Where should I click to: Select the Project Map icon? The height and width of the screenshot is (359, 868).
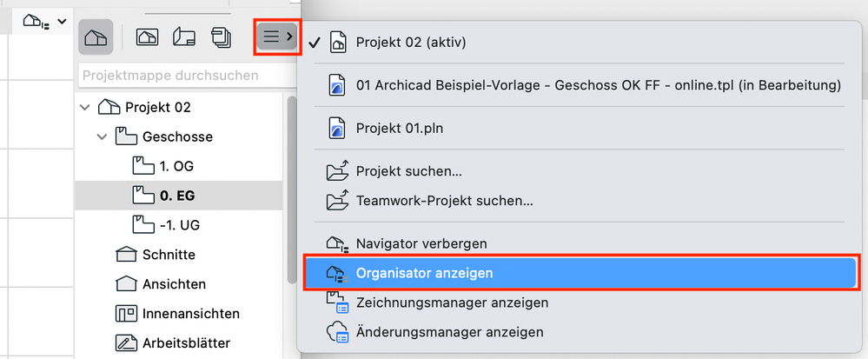[95, 37]
